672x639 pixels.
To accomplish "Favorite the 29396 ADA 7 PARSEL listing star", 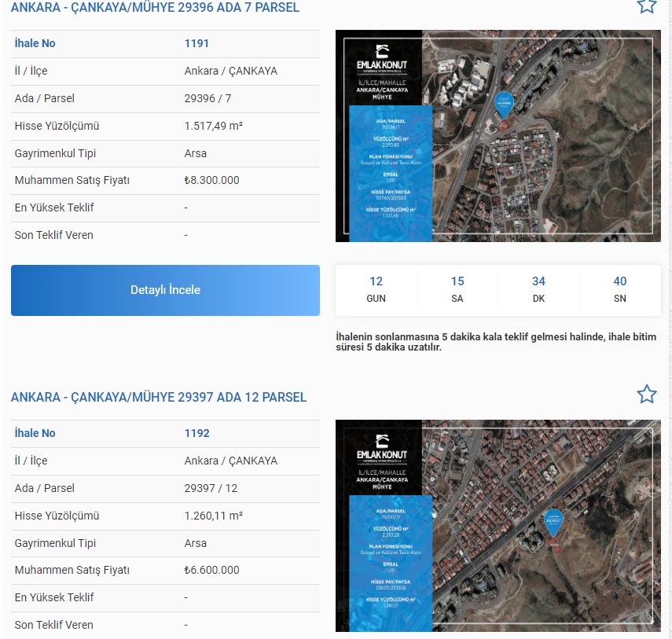I will 646,6.
